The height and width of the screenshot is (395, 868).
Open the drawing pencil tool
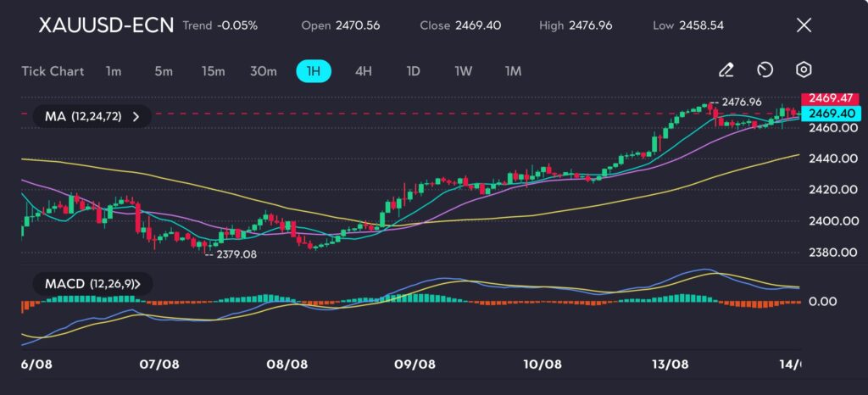click(726, 70)
